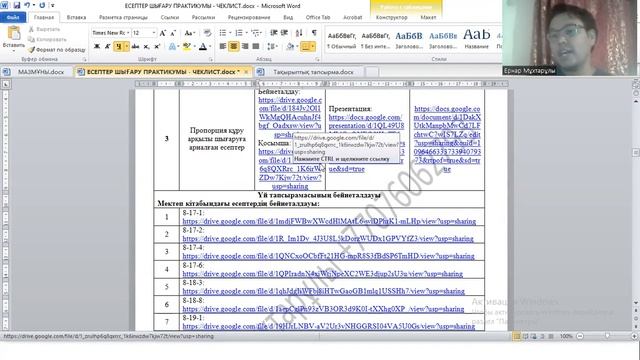Screen dimensions: 640x360
Task: Close the ЕСЕПТЕР ШЫҒАРУ ПРАКТИКУМЫ document tab
Action: (246, 72)
